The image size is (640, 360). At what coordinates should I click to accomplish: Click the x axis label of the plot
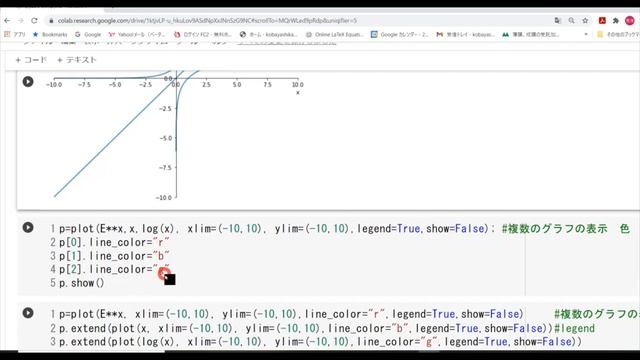[298, 93]
